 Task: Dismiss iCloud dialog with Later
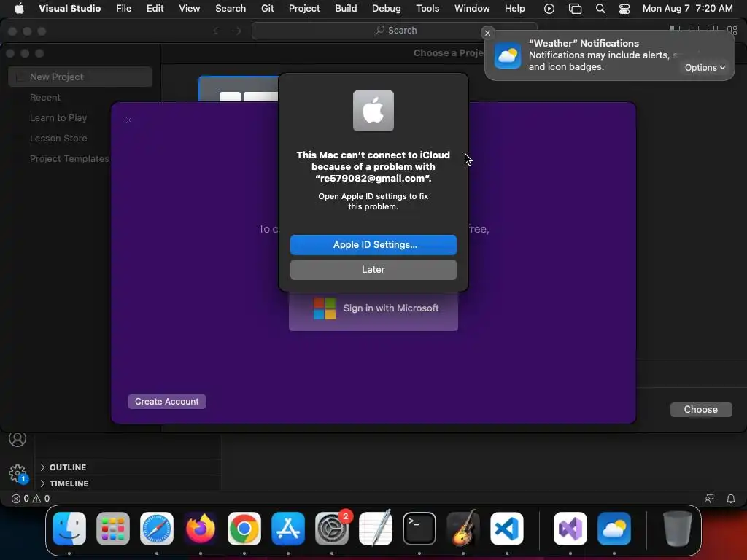(x=373, y=270)
